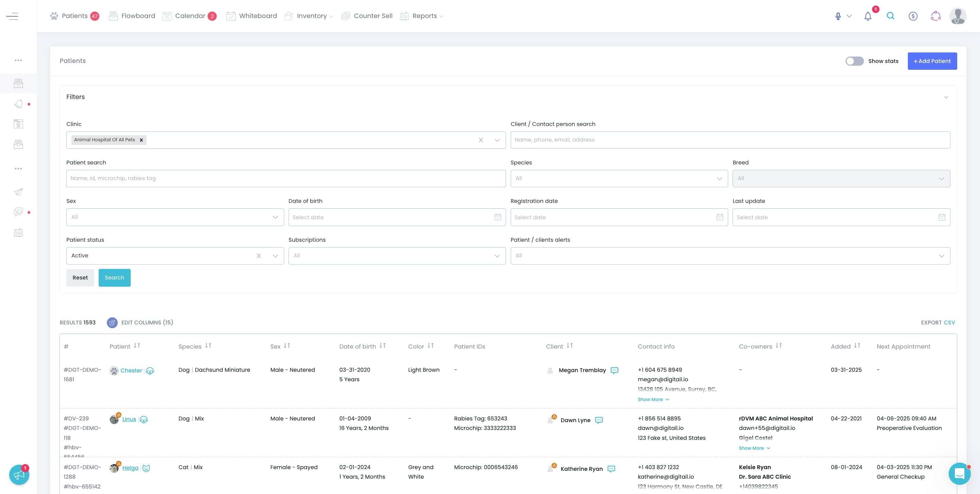
Task: Show More under Linus co-owners
Action: tap(754, 448)
